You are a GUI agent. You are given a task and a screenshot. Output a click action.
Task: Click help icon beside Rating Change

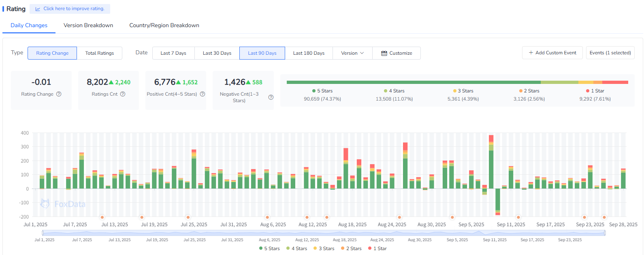pyautogui.click(x=59, y=94)
